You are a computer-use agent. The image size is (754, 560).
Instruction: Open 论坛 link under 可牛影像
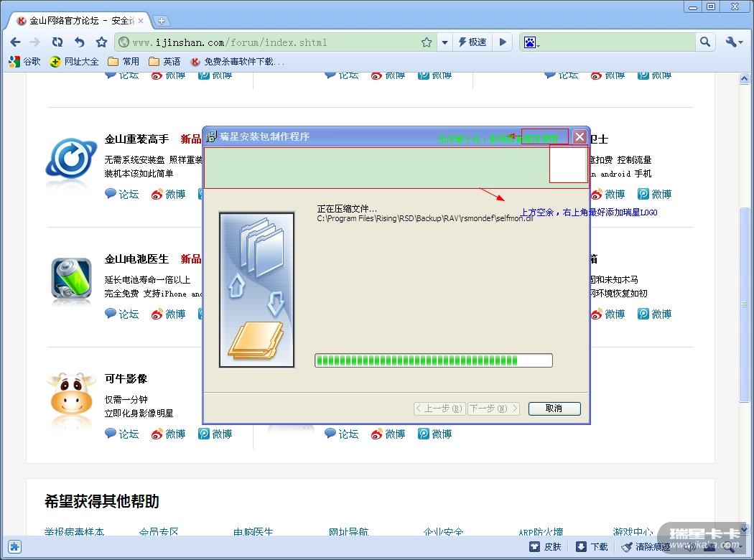(x=121, y=434)
